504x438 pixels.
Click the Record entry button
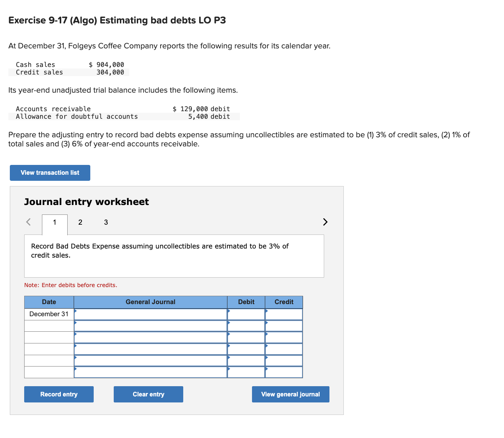pyautogui.click(x=59, y=394)
